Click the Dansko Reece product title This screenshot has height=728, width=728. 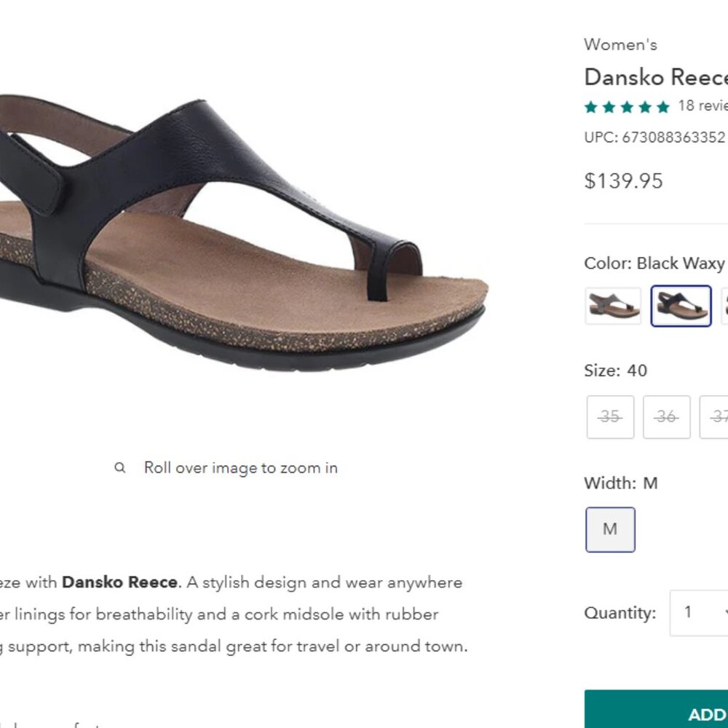[655, 77]
